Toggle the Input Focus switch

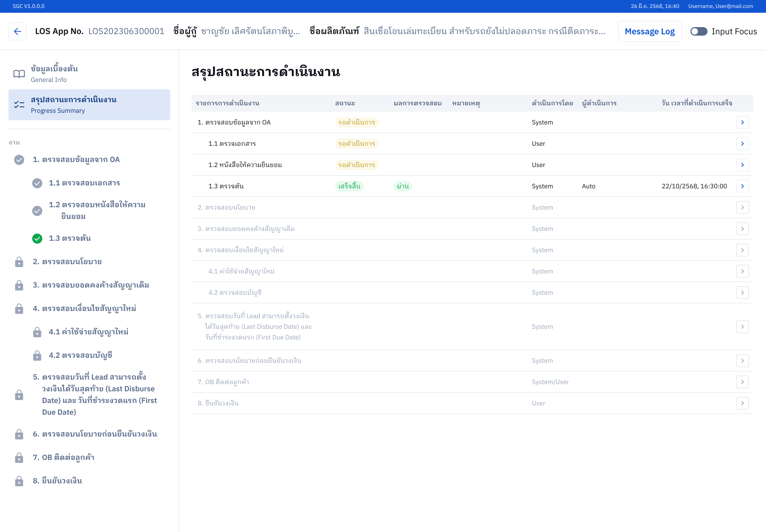[698, 31]
